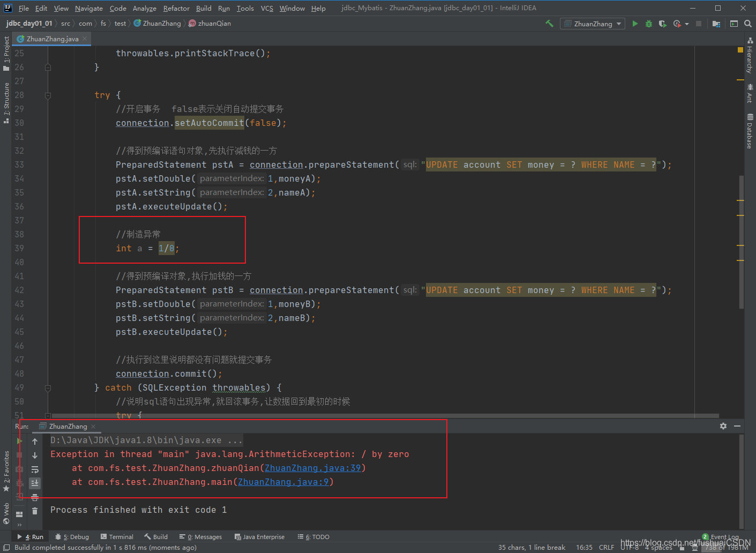Rerun ZhuanZhang in the Run panel
Image resolution: width=756 pixels, height=553 pixels.
pyautogui.click(x=19, y=441)
